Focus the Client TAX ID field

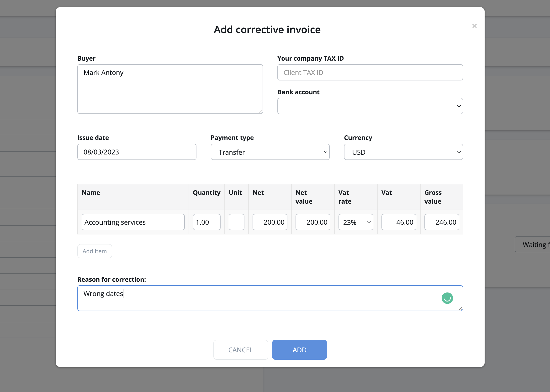[370, 72]
